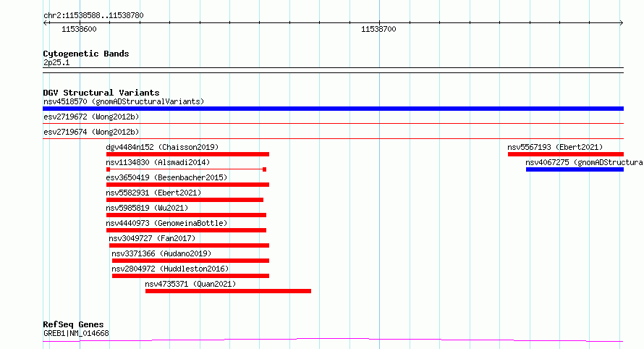Viewport: 644px width, 349px height.
Task: Click the RefSeq Genes track heading
Action: click(x=73, y=324)
